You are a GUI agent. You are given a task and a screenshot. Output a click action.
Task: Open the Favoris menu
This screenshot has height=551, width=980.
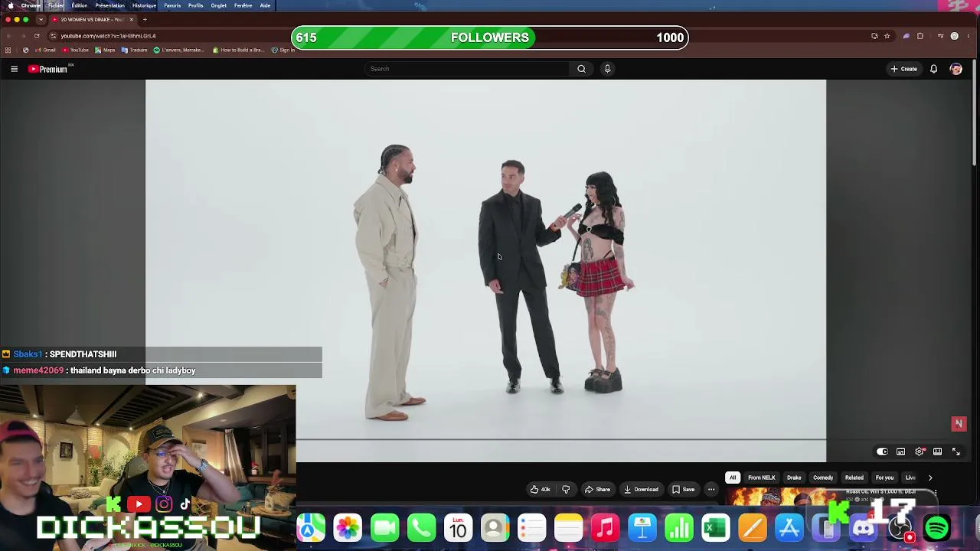tap(172, 5)
